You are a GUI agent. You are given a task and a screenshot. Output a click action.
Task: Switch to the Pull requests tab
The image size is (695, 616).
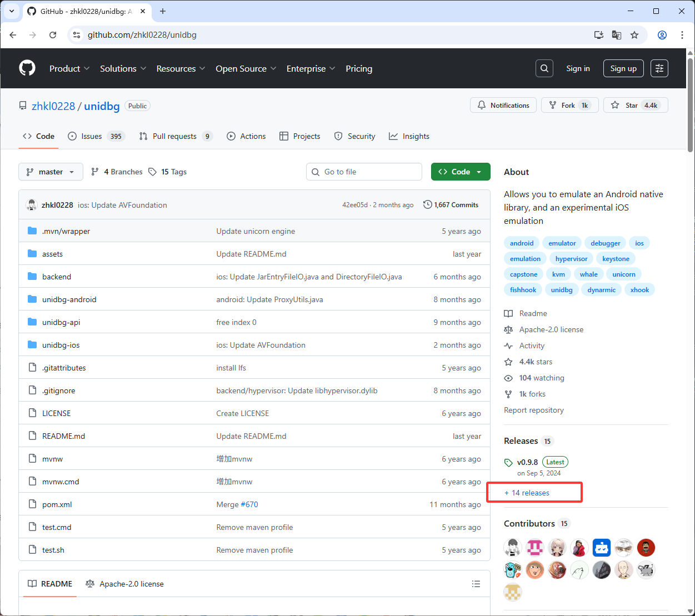coord(176,136)
